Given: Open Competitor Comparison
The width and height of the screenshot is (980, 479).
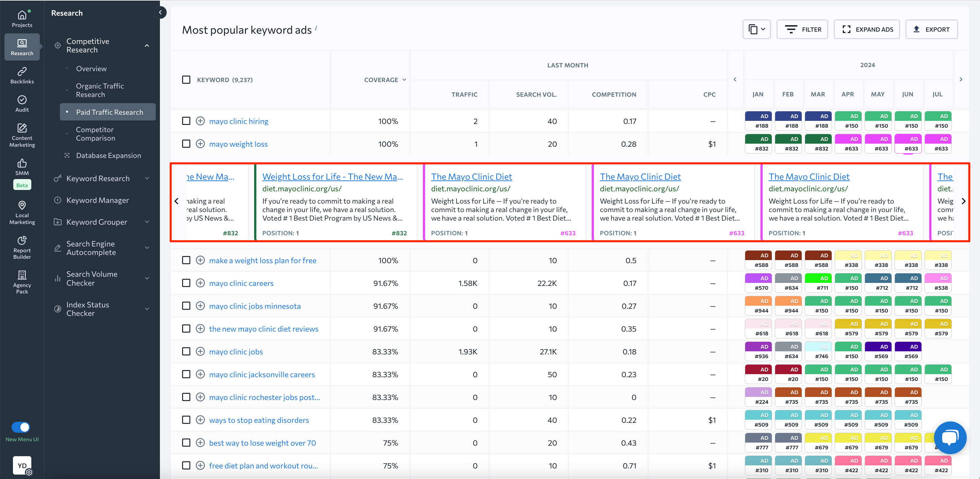Looking at the screenshot, I should click(95, 134).
